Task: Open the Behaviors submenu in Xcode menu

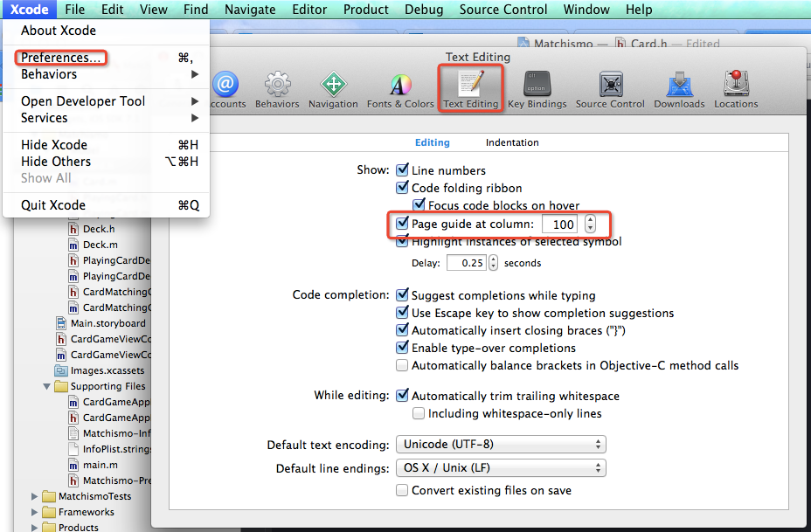Action: pos(106,74)
